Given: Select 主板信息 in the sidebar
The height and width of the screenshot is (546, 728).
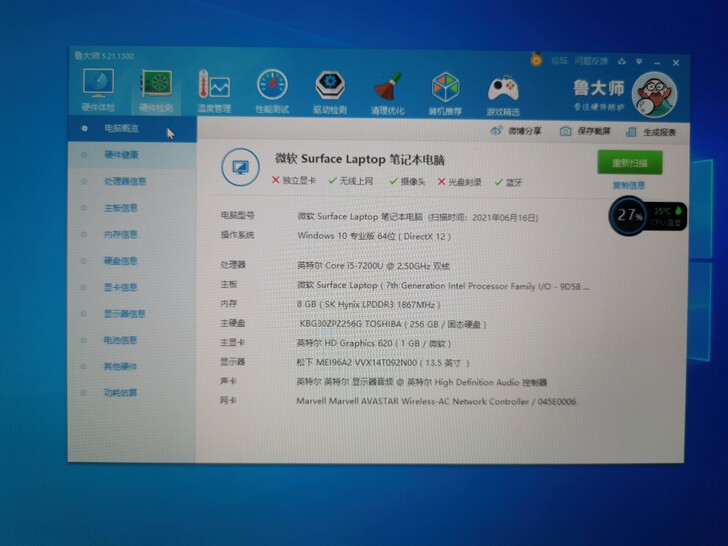Looking at the screenshot, I should click(x=132, y=208).
